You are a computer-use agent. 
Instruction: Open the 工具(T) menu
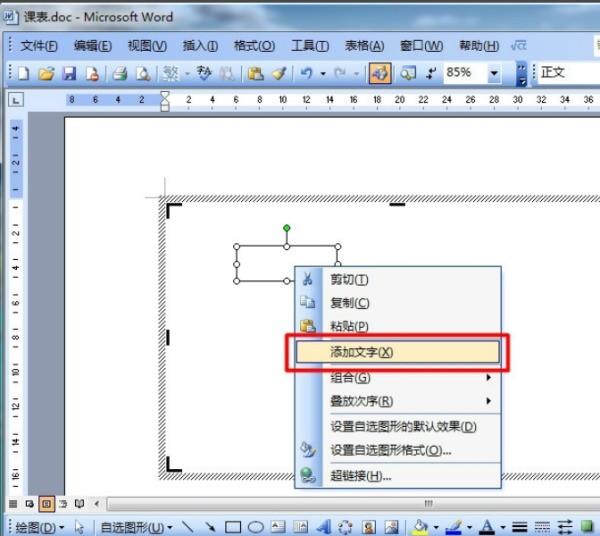tap(310, 46)
